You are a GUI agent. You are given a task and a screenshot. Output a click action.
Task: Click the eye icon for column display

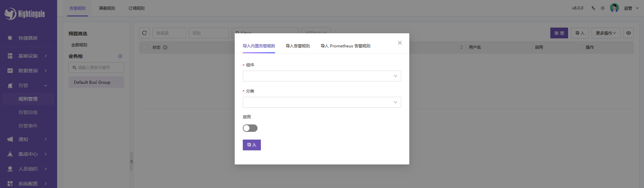629,33
